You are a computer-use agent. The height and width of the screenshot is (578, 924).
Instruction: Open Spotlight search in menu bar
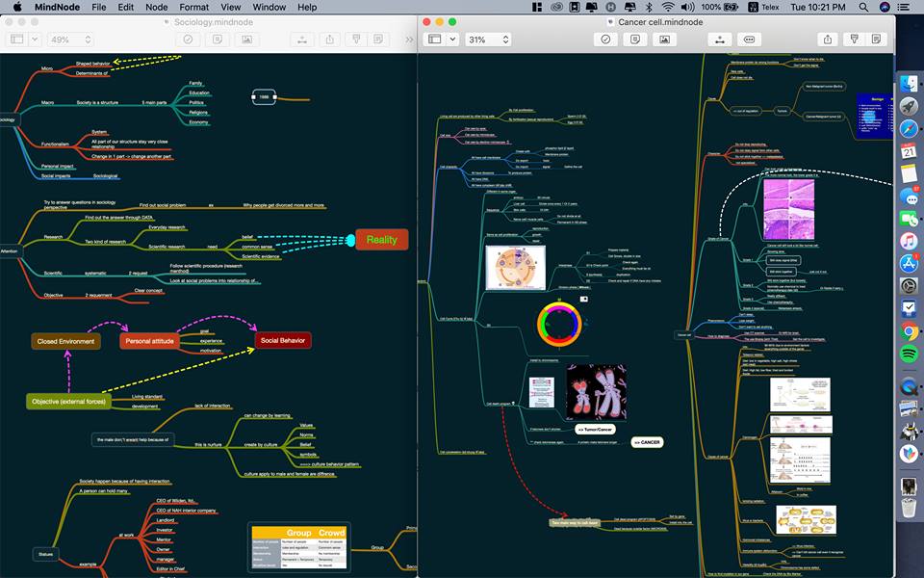(x=863, y=7)
